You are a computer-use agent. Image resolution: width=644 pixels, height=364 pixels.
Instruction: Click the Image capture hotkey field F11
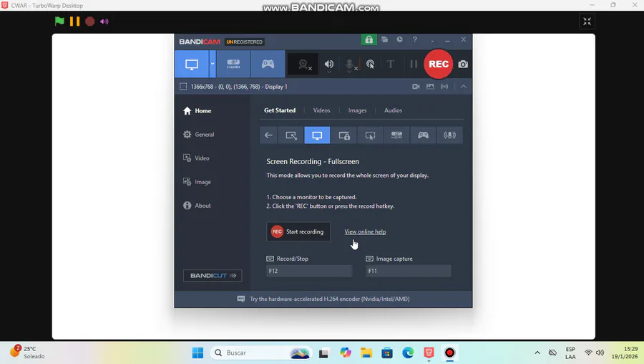pos(409,271)
